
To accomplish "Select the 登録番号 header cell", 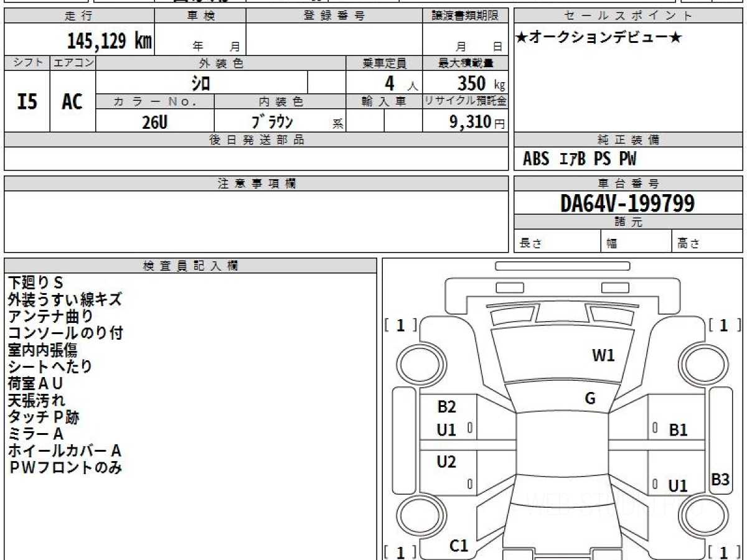I will point(334,16).
